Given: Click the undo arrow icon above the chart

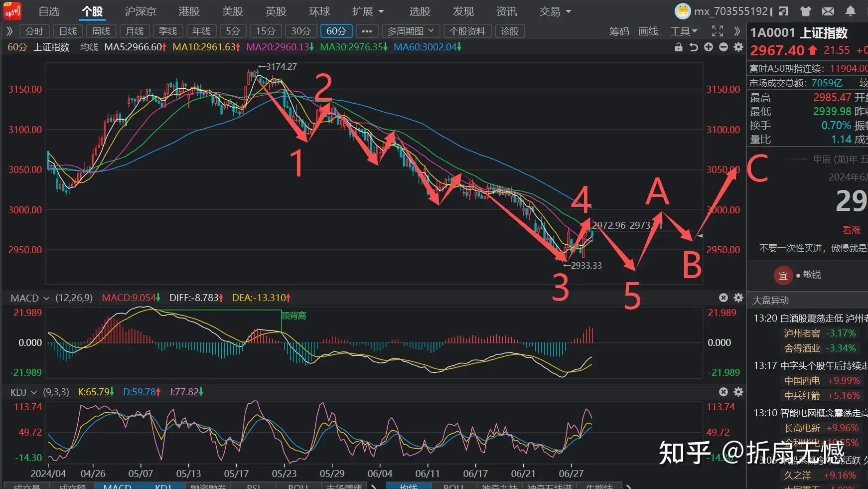Looking at the screenshot, I should [x=694, y=47].
